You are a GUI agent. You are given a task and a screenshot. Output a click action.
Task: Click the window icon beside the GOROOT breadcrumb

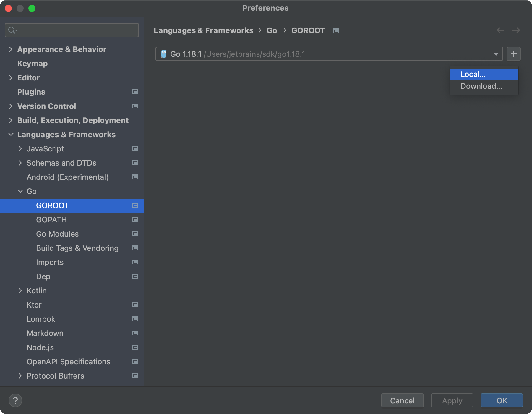point(336,30)
